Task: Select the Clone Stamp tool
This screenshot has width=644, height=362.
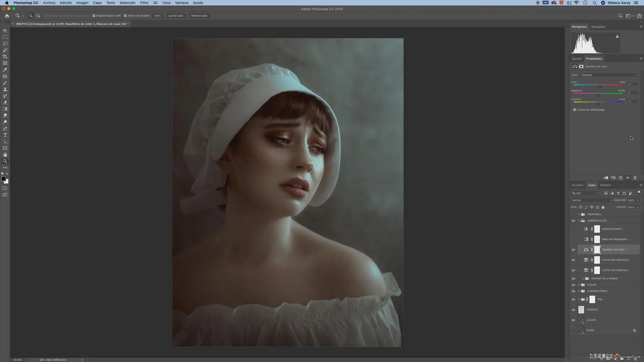Action: tap(5, 89)
